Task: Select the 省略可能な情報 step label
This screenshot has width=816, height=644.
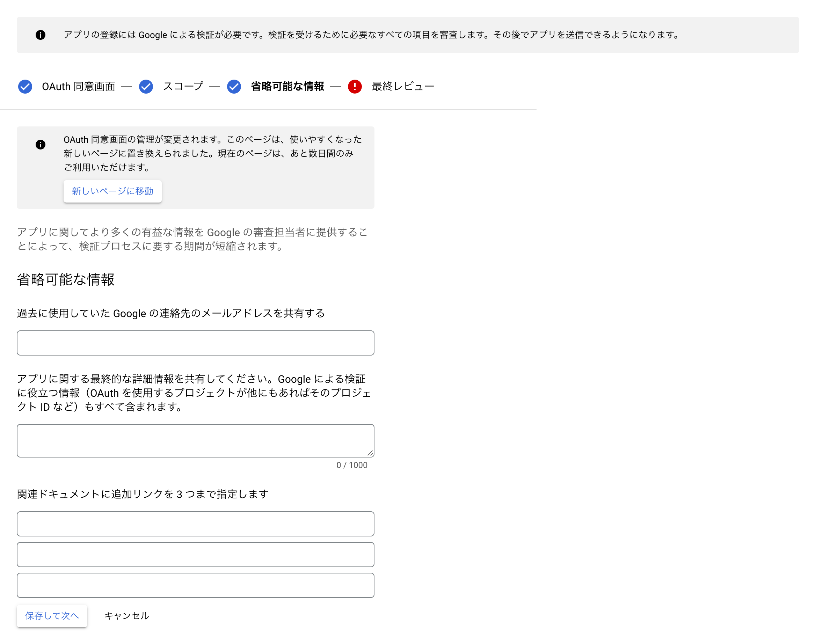Action: pos(287,86)
